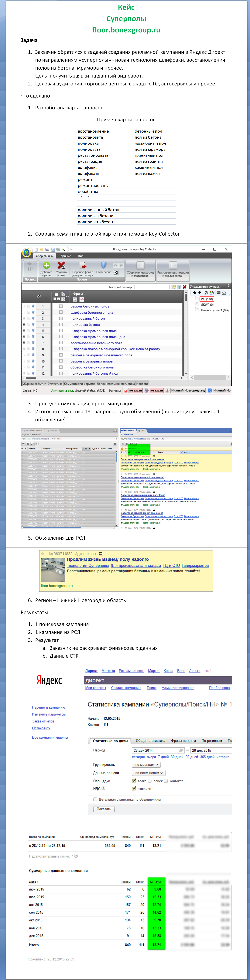Enable Детальная статистика по объявлениям checkbox
This screenshot has width=250, height=980.
tap(95, 799)
